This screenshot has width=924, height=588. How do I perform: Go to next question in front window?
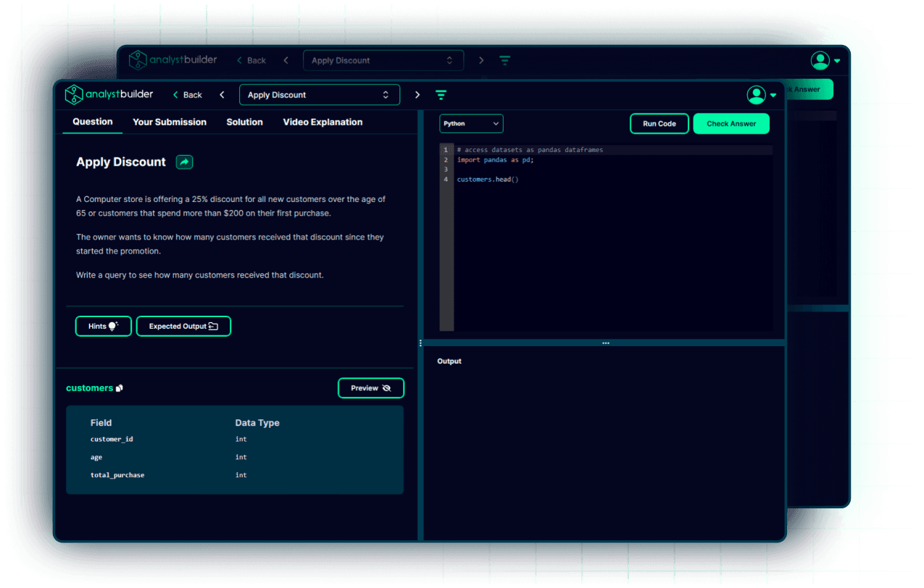[x=417, y=95]
